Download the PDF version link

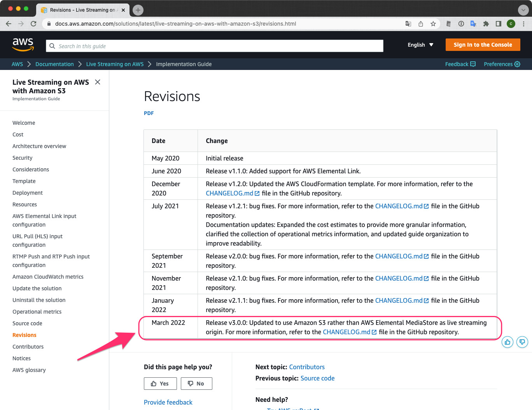pos(149,113)
